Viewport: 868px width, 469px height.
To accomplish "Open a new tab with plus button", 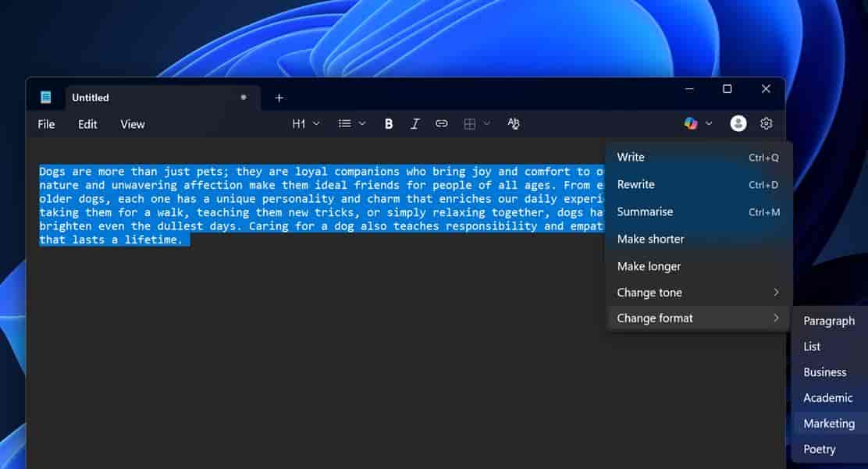I will coord(279,98).
